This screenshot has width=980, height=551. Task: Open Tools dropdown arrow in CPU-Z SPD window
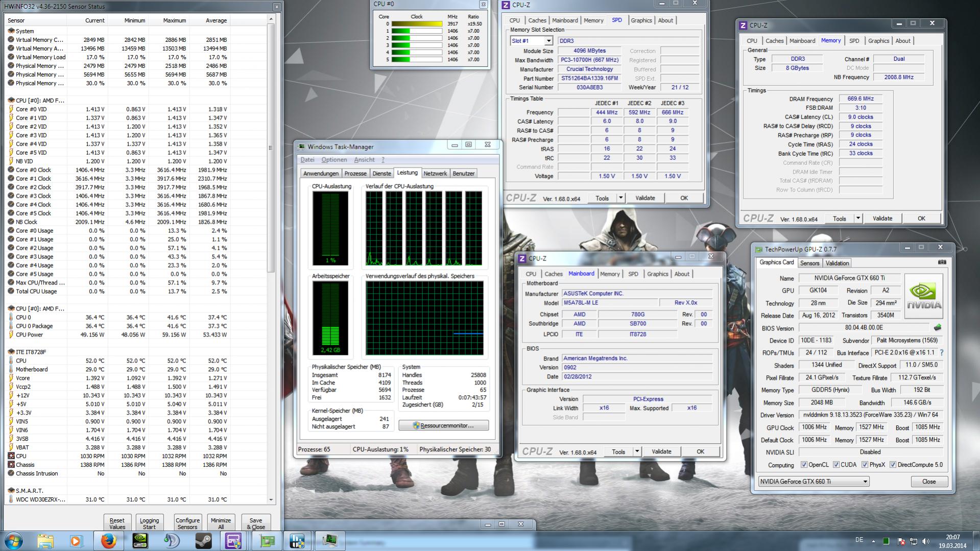(x=620, y=198)
